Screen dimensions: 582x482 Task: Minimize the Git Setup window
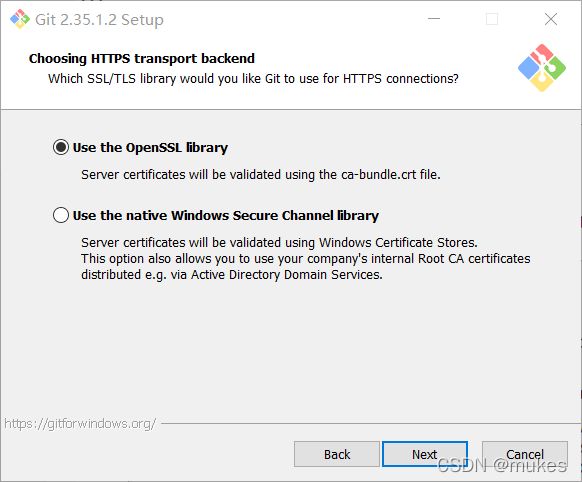pos(434,19)
